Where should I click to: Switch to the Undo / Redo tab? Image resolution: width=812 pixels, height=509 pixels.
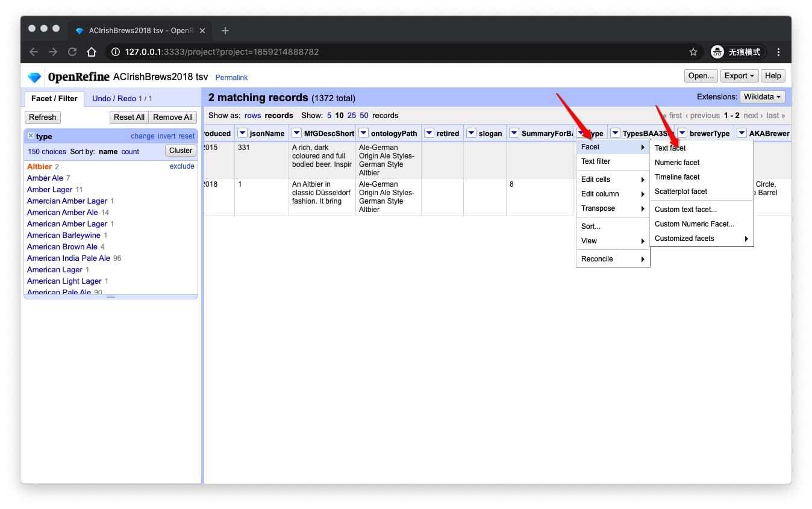pyautogui.click(x=122, y=98)
